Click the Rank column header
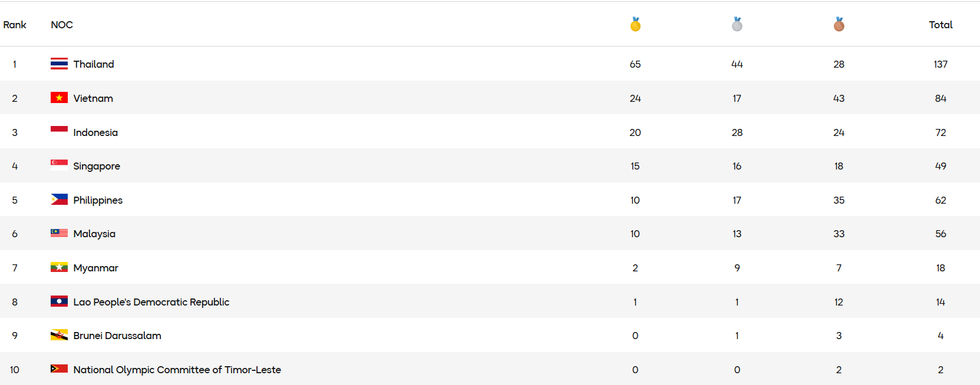This screenshot has height=385, width=980. pos(15,25)
